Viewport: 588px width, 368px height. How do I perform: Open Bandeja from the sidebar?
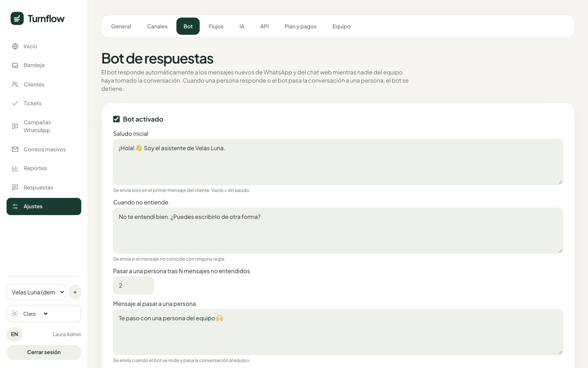point(34,65)
